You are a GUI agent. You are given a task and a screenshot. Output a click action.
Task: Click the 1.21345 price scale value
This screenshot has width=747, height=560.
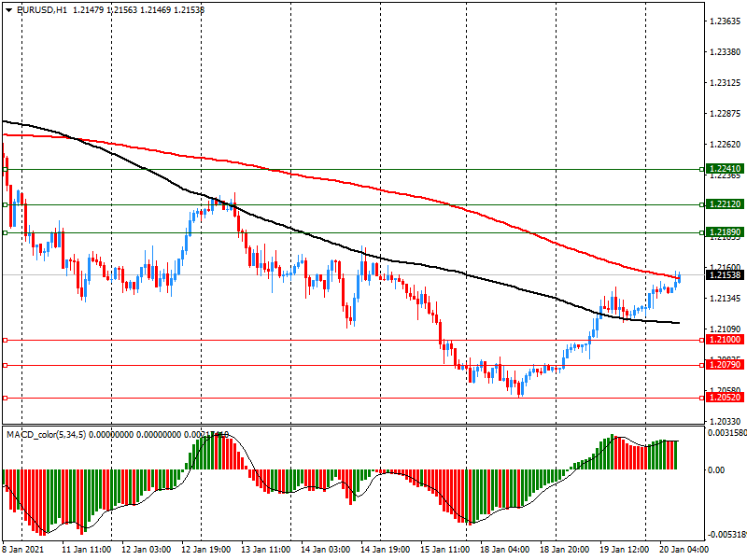point(726,299)
